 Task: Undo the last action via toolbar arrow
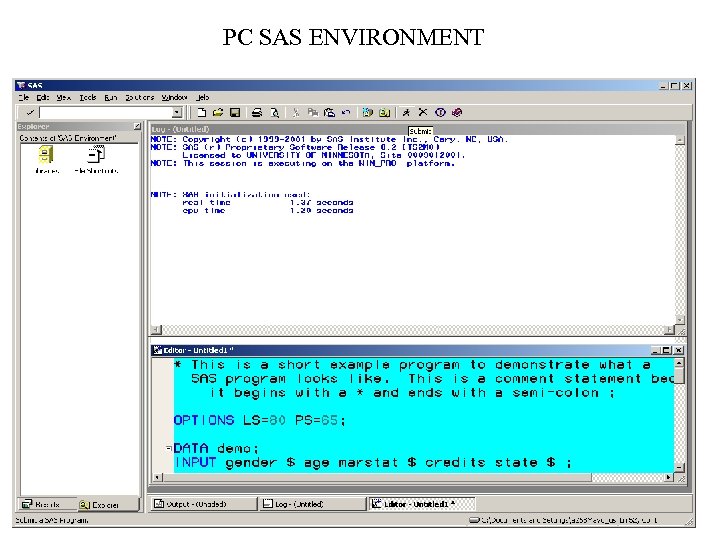point(346,112)
